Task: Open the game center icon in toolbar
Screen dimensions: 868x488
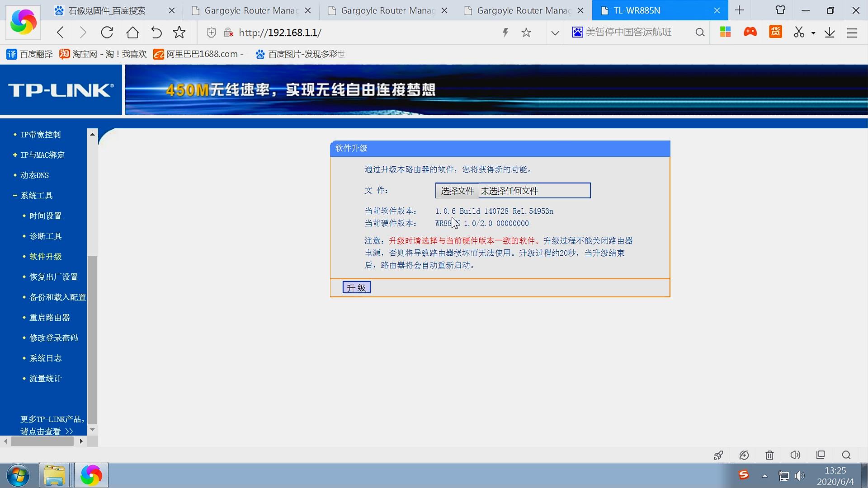Action: coord(750,33)
